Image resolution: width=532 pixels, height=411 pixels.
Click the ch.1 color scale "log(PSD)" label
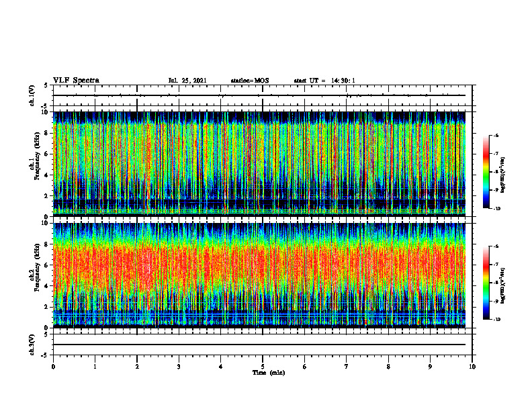coord(503,175)
